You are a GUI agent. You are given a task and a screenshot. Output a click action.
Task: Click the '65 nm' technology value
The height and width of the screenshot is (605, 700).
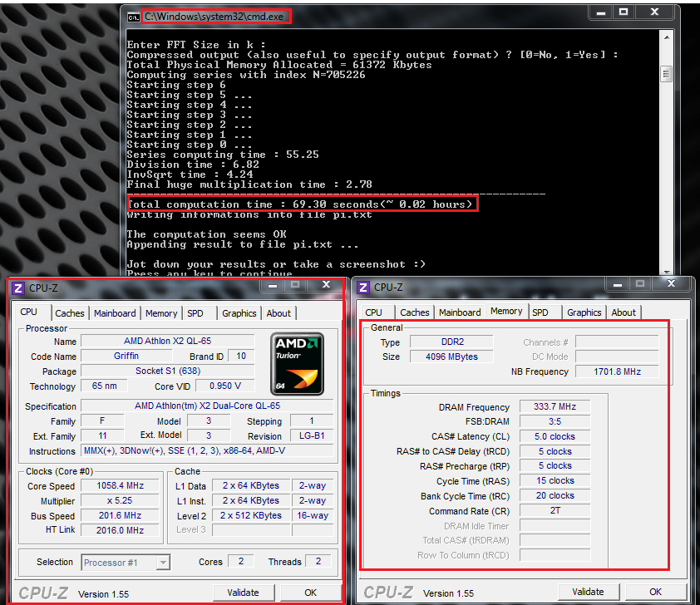click(105, 386)
